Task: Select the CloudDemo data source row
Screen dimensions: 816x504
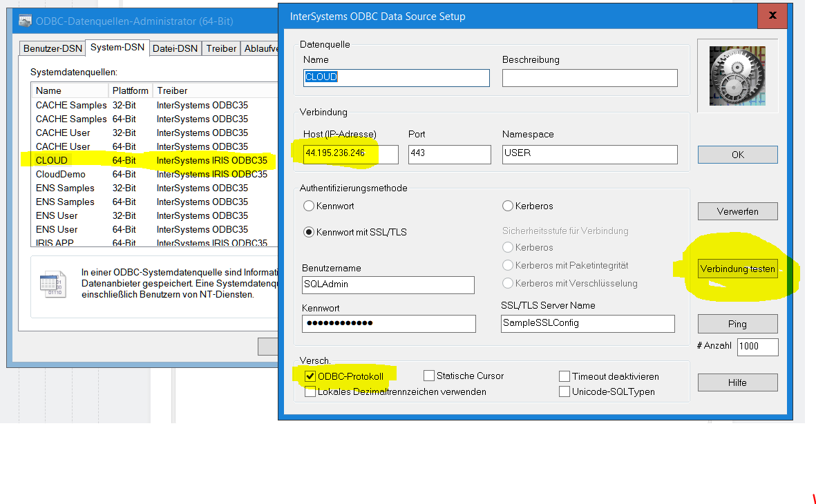Action: pos(155,174)
